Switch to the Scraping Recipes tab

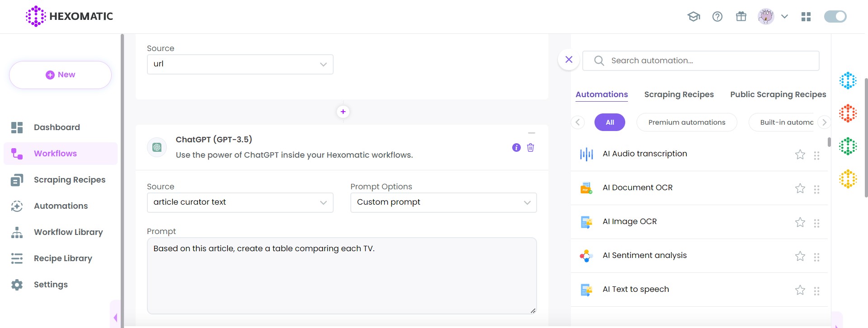click(x=679, y=94)
